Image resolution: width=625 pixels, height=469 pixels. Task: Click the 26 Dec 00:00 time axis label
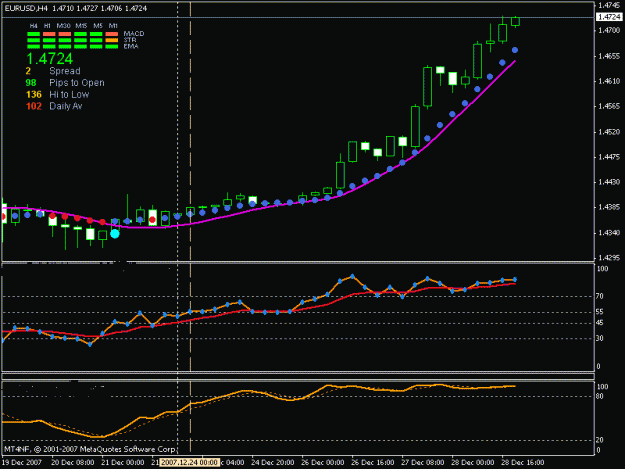point(322,463)
